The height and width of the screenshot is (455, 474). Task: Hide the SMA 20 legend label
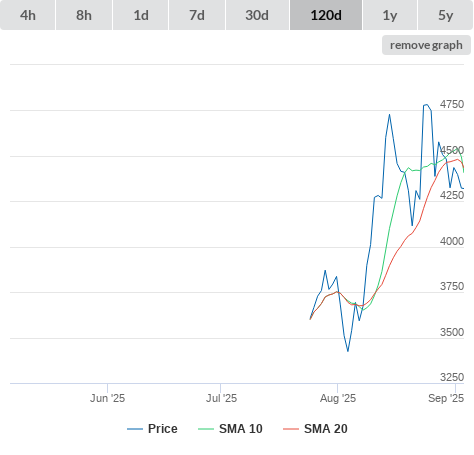(x=326, y=429)
